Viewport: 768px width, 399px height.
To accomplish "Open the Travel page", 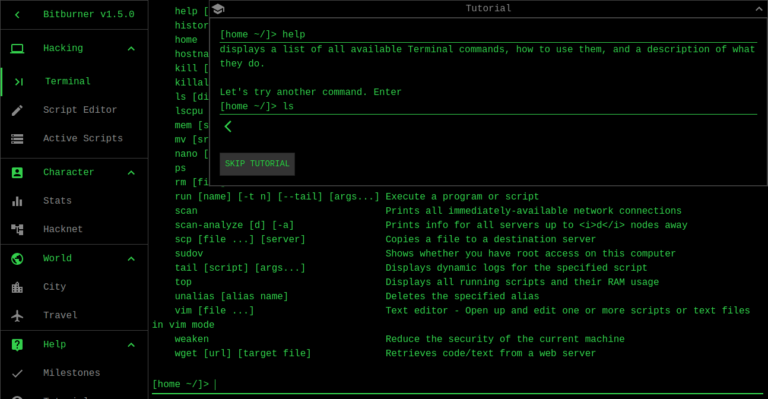I will [74, 315].
